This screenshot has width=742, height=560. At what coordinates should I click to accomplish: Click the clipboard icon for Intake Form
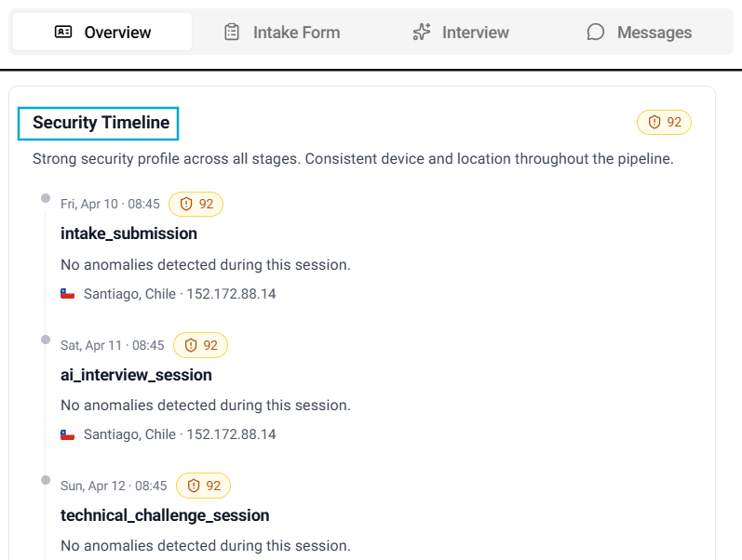click(232, 33)
